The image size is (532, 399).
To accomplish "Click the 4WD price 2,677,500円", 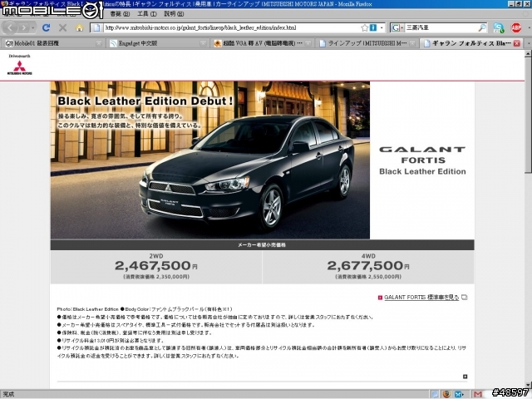I will pyautogui.click(x=368, y=266).
